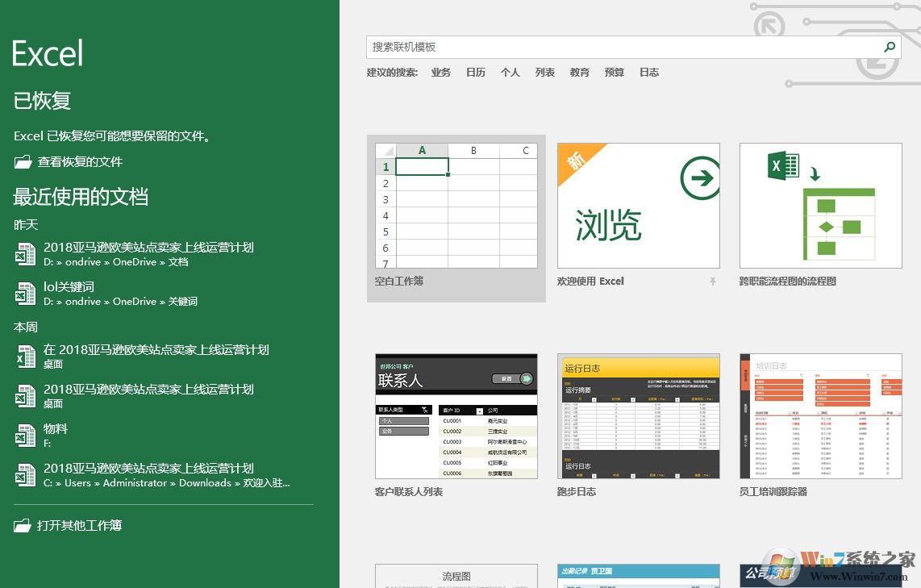Click the folder icon beside 打开其他工作簿
The image size is (921, 588).
pyautogui.click(x=23, y=525)
